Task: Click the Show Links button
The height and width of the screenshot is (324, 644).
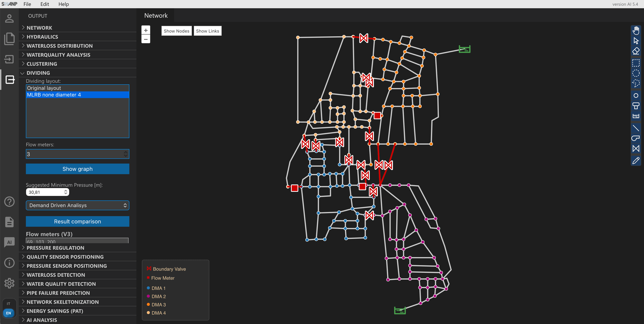Action: [x=208, y=31]
